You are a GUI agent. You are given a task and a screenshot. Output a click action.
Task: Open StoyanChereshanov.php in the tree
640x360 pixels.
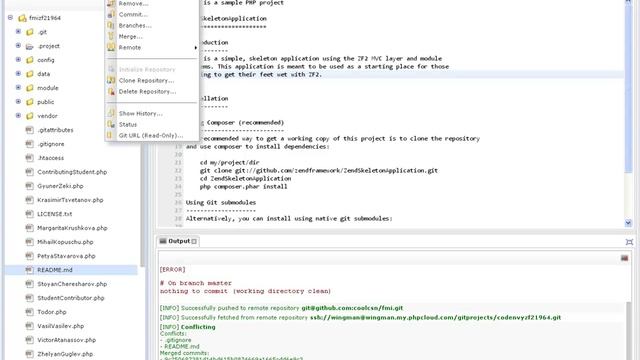(72, 284)
